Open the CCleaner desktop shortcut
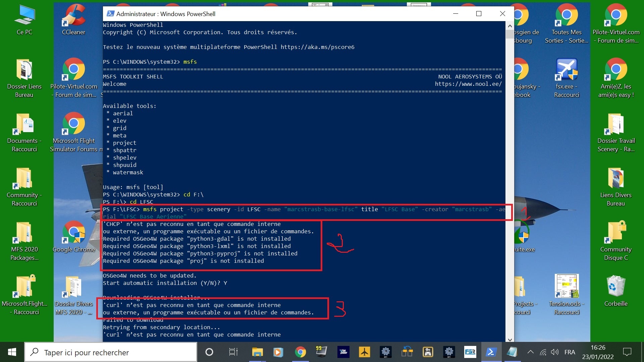The width and height of the screenshot is (644, 362). (x=73, y=19)
